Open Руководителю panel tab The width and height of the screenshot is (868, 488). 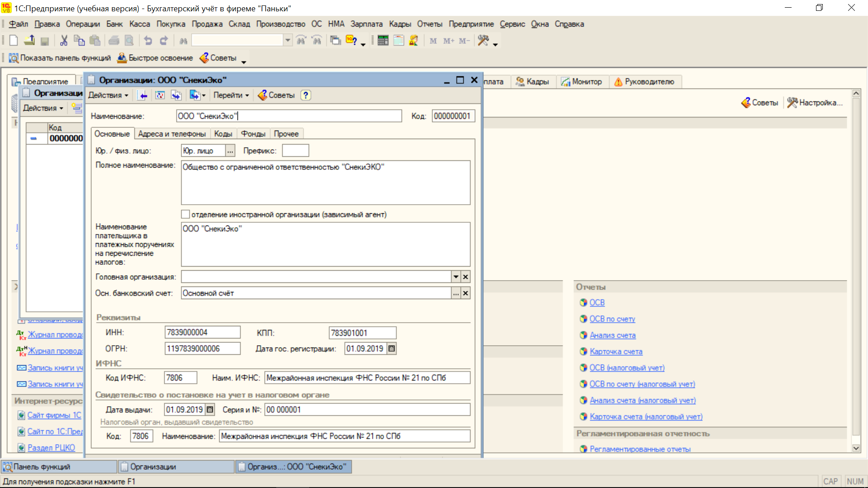645,82
